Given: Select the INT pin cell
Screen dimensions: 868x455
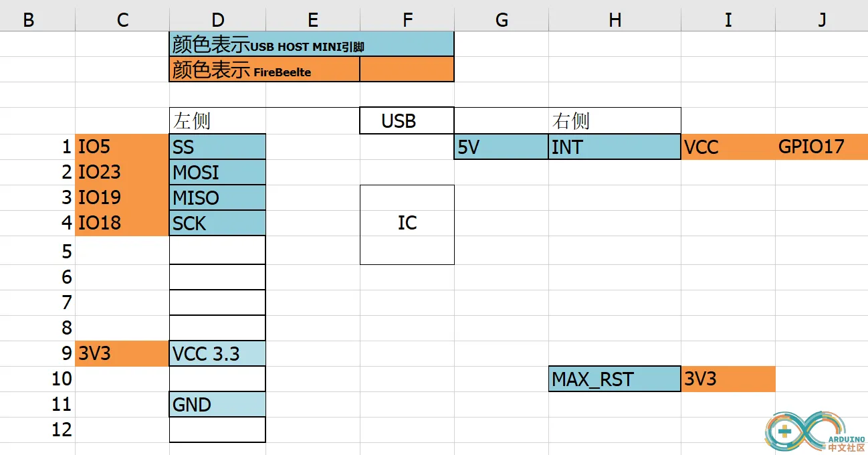Looking at the screenshot, I should tap(615, 147).
